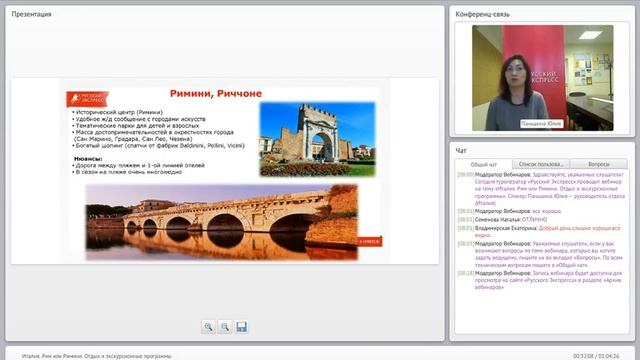Click the Нюансы: subheading on the slide
640x360 pixels.
pyautogui.click(x=88, y=158)
